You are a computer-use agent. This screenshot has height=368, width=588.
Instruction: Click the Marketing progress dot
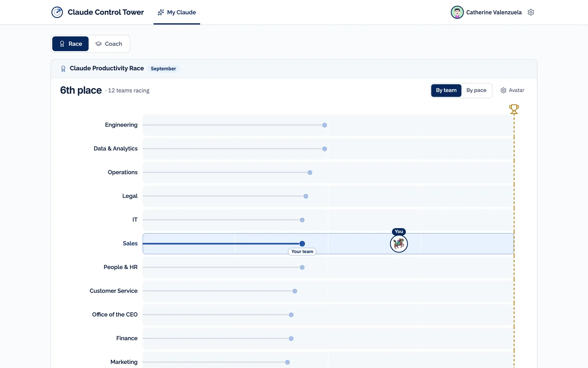[287, 362]
